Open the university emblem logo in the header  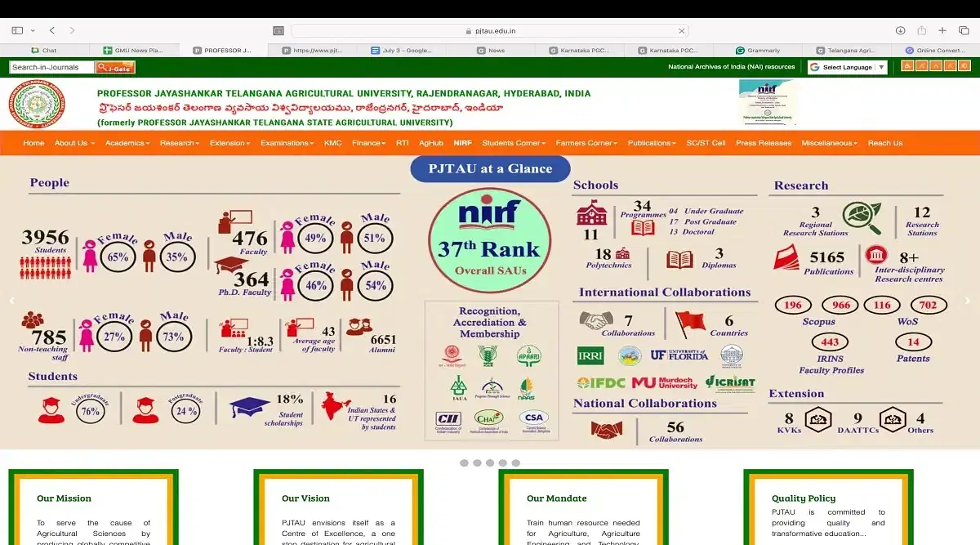click(36, 104)
